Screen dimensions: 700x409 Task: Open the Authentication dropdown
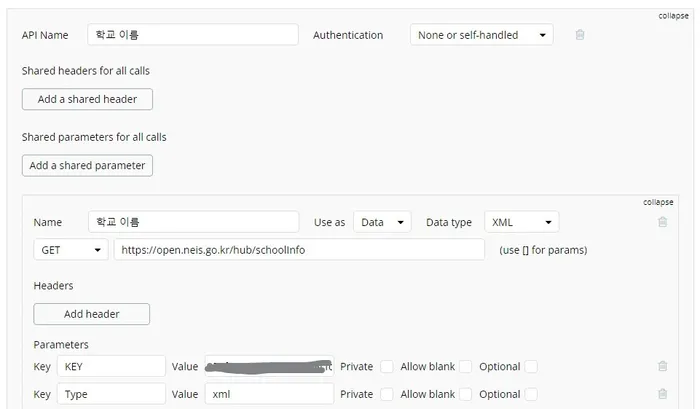tap(481, 35)
